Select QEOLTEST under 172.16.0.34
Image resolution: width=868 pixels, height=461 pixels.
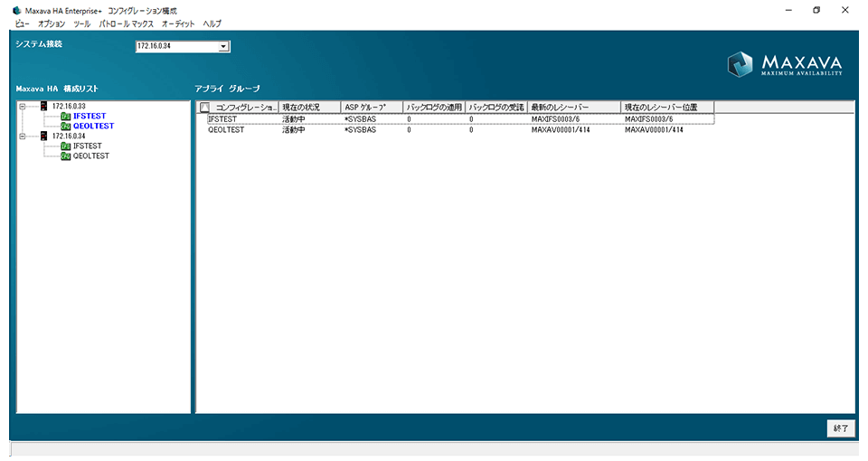point(91,156)
